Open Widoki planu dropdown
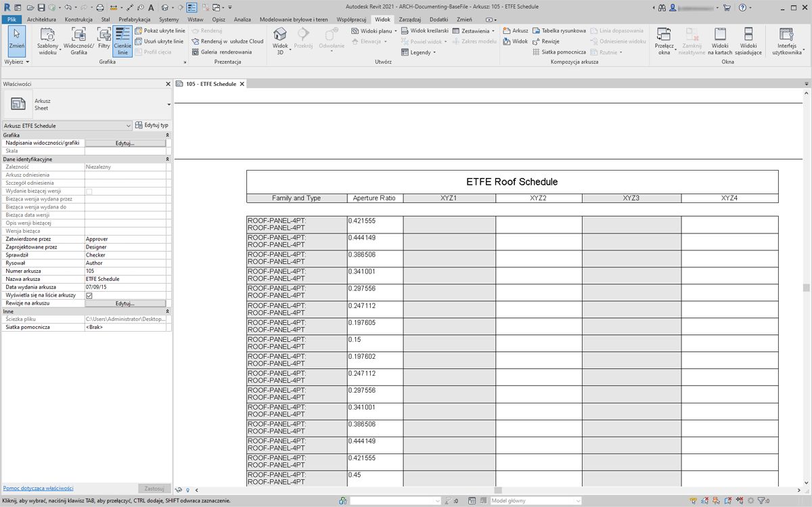This screenshot has height=507, width=812. pos(374,31)
